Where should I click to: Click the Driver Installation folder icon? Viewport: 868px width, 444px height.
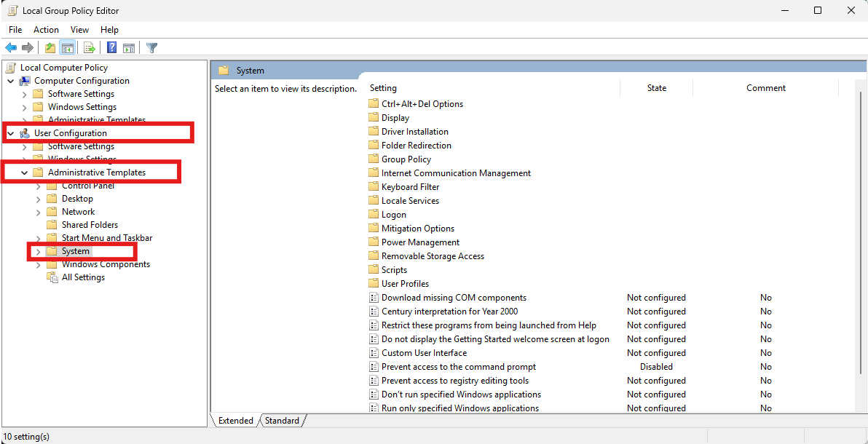click(x=374, y=131)
